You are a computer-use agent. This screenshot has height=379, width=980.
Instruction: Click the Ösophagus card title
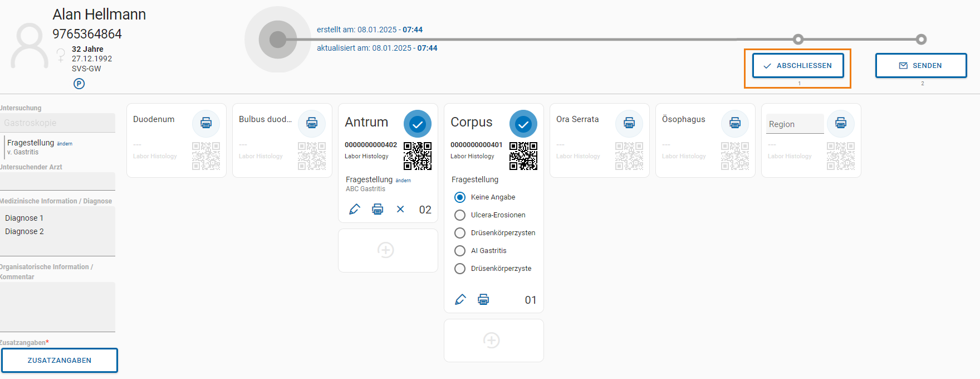click(x=684, y=119)
